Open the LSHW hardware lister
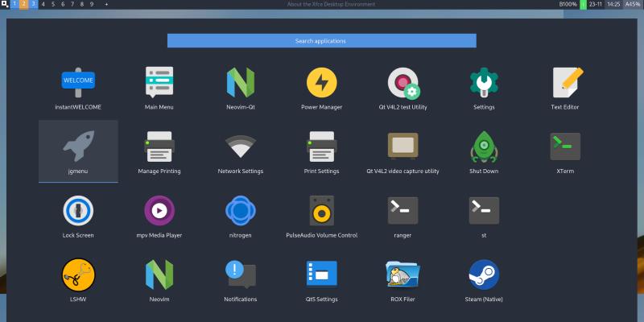The width and height of the screenshot is (644, 322). 78,275
